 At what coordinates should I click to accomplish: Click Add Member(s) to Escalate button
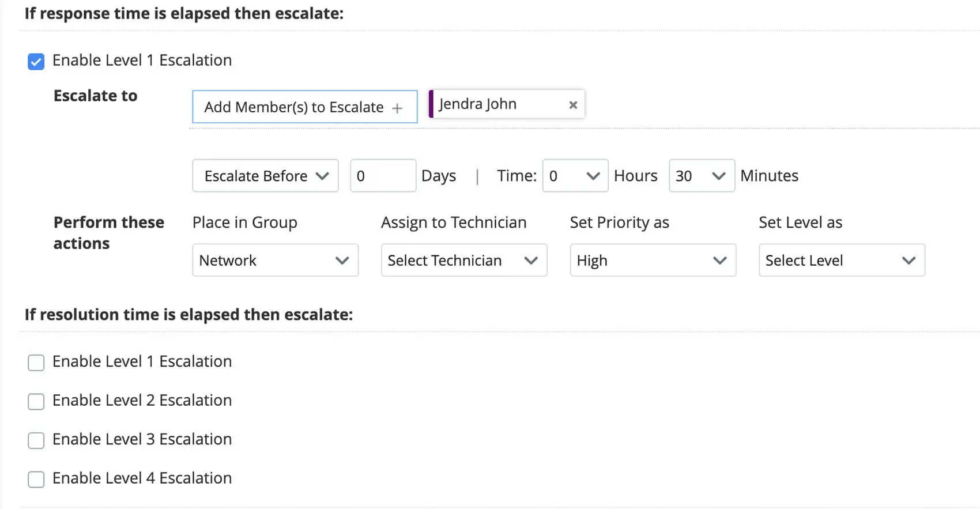pos(294,107)
